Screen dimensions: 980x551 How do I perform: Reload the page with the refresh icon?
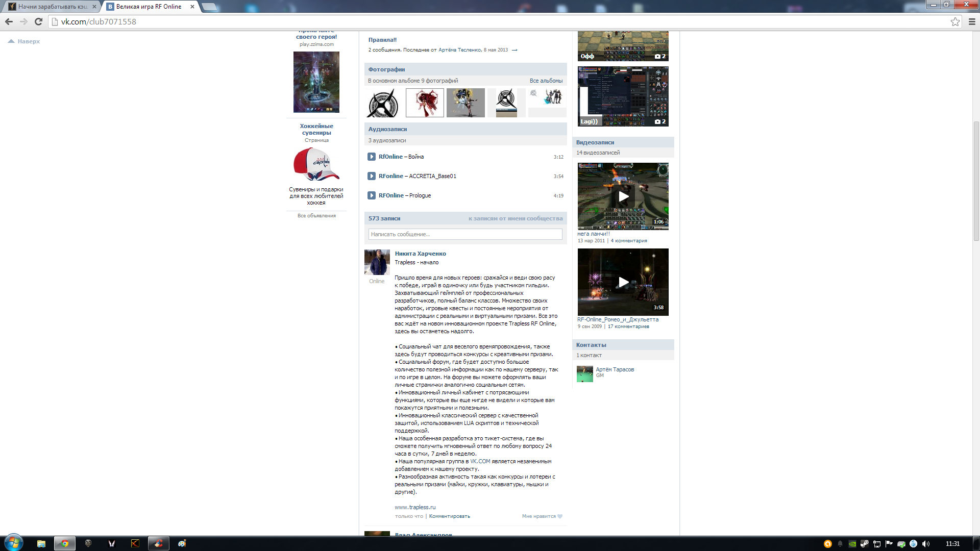[x=38, y=21]
